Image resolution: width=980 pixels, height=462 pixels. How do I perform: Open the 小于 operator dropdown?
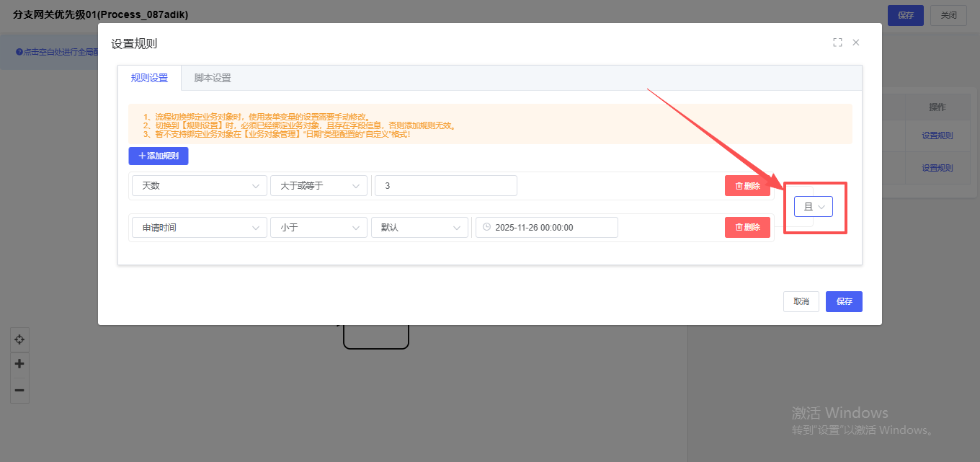coord(318,227)
